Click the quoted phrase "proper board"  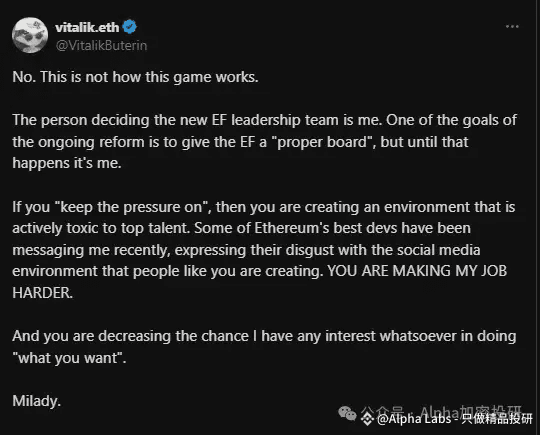tap(321, 142)
